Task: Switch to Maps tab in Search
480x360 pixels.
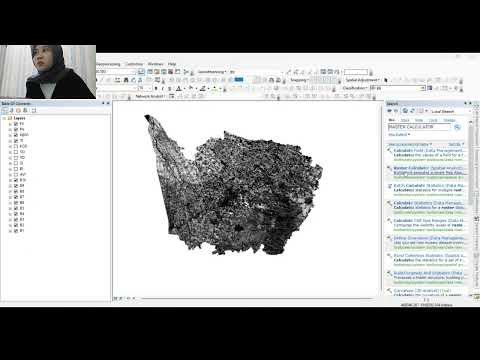Action: coord(405,120)
